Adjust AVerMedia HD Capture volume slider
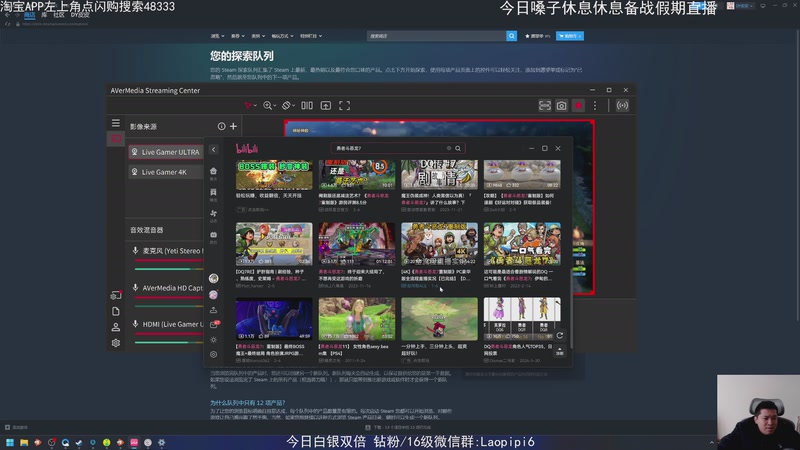The width and height of the screenshot is (800, 450). (x=169, y=306)
